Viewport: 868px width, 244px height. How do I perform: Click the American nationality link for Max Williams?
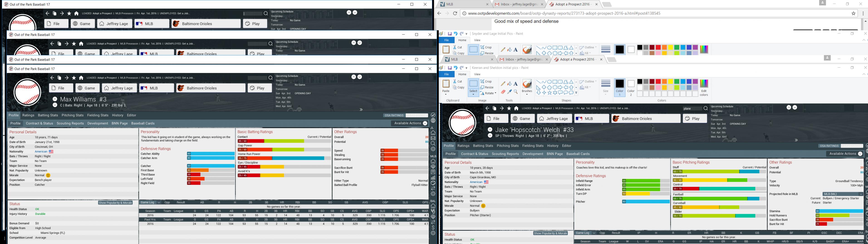click(x=41, y=152)
